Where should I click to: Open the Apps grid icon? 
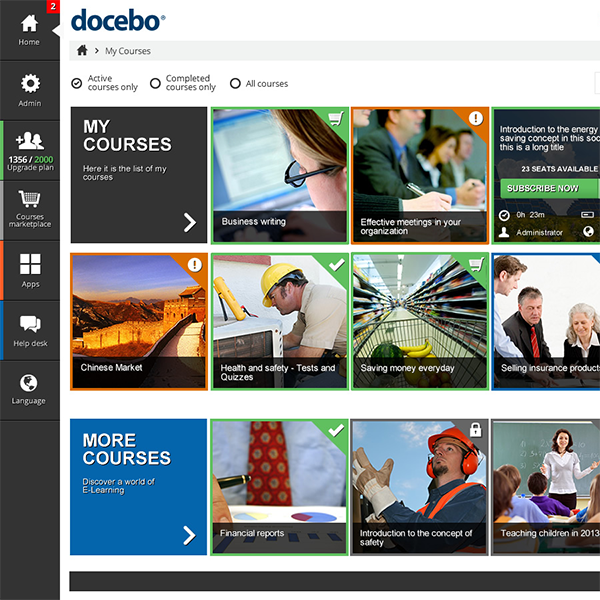click(30, 264)
